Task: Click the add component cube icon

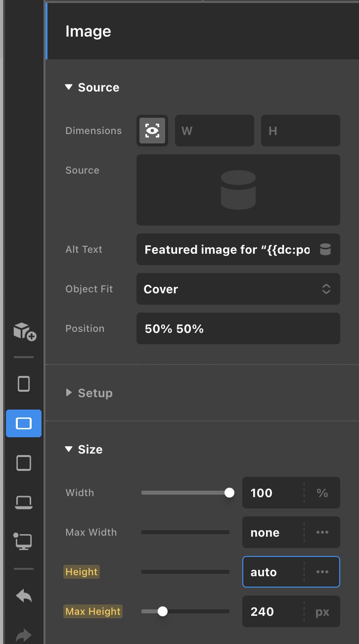Action: [24, 331]
